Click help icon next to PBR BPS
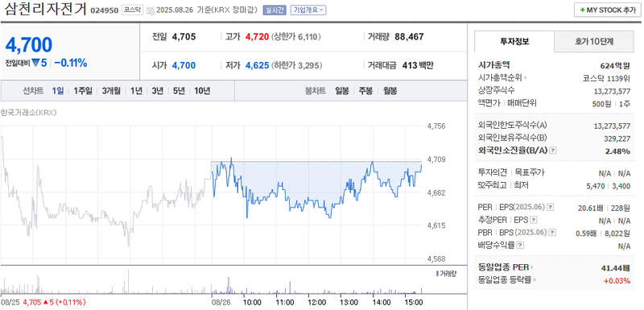The height and width of the screenshot is (310, 644). point(553,233)
